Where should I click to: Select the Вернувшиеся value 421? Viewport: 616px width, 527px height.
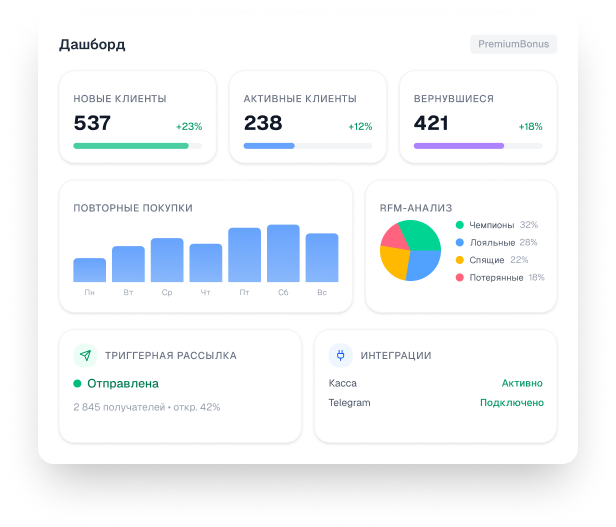coord(431,123)
